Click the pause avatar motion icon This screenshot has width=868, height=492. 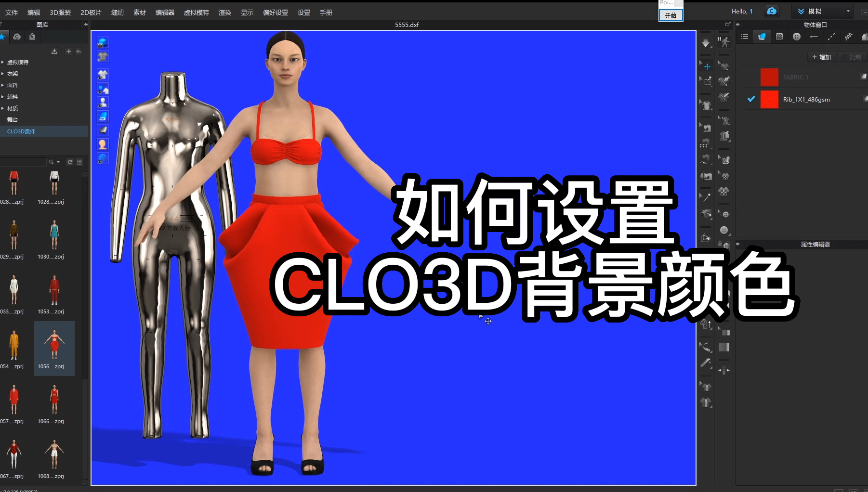[x=723, y=42]
